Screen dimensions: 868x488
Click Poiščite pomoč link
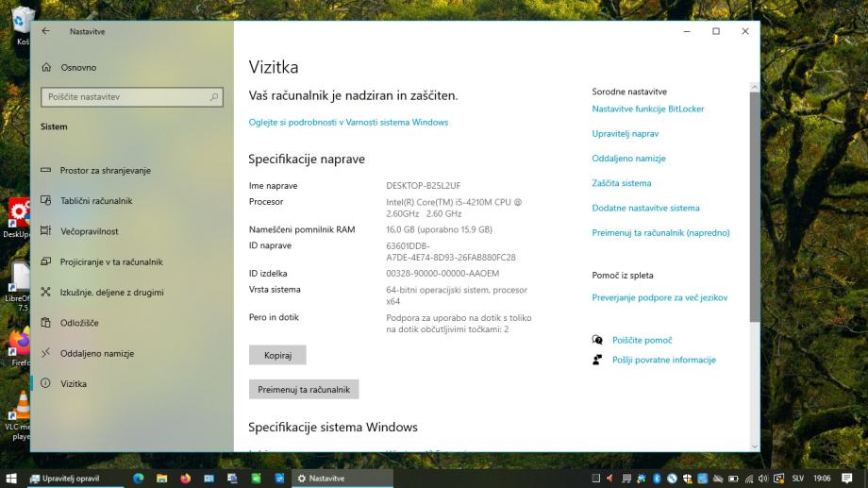click(x=642, y=341)
